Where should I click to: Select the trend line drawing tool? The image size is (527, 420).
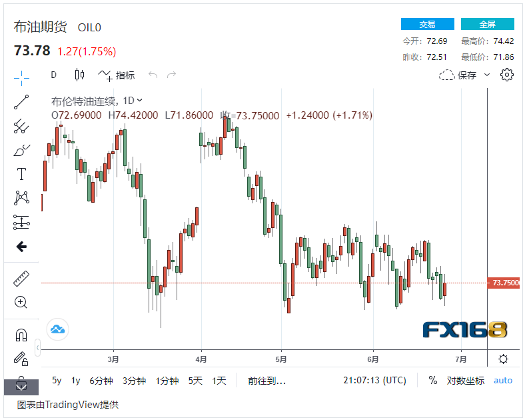(x=21, y=102)
